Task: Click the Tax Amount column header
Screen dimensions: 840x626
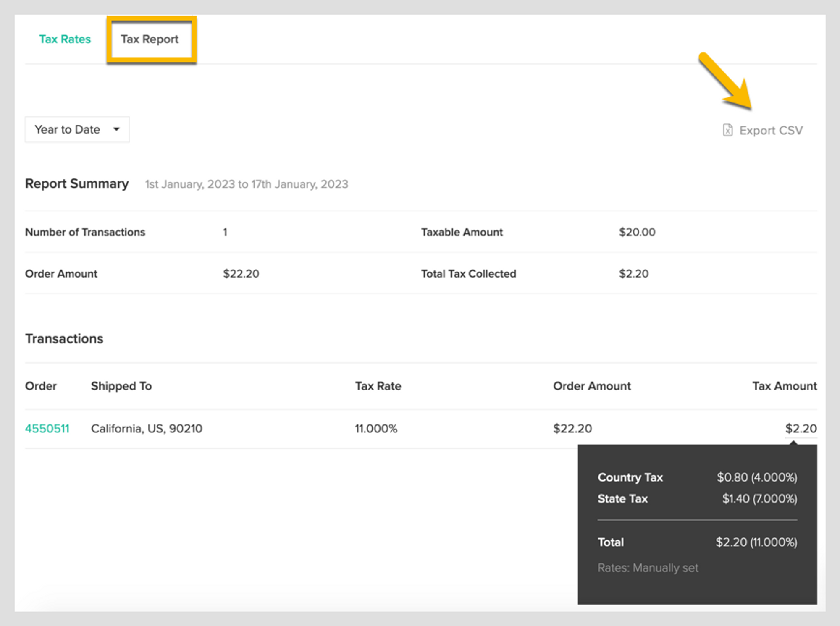Action: point(784,386)
